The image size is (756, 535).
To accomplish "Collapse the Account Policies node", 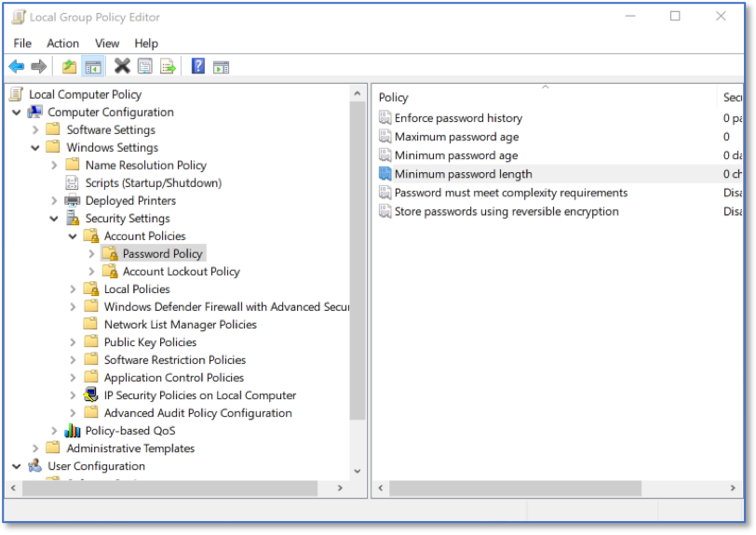I will tap(73, 236).
